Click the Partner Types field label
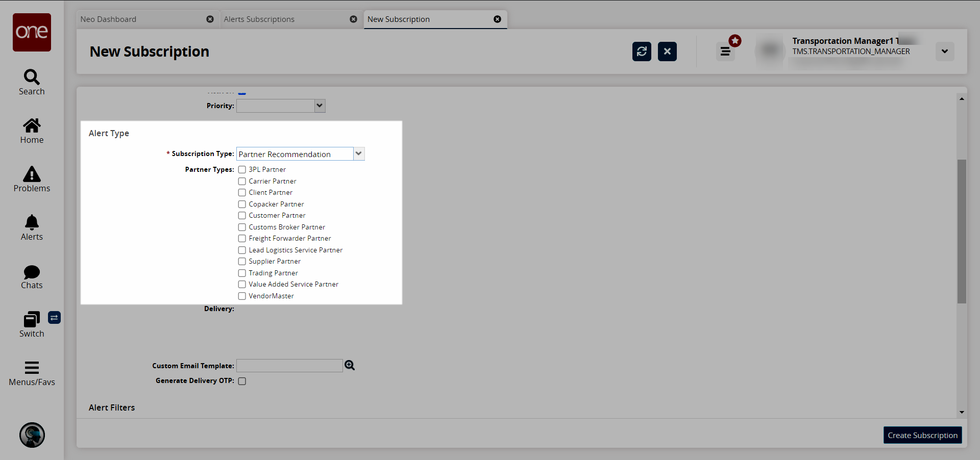The height and width of the screenshot is (460, 980). point(209,169)
